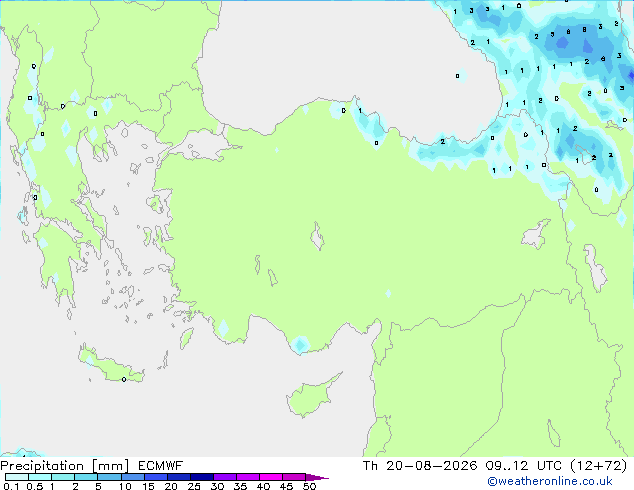Viewport: 634px width, 490px height.
Task: Select the 0.1 mm legend color swatch
Action: (17, 477)
